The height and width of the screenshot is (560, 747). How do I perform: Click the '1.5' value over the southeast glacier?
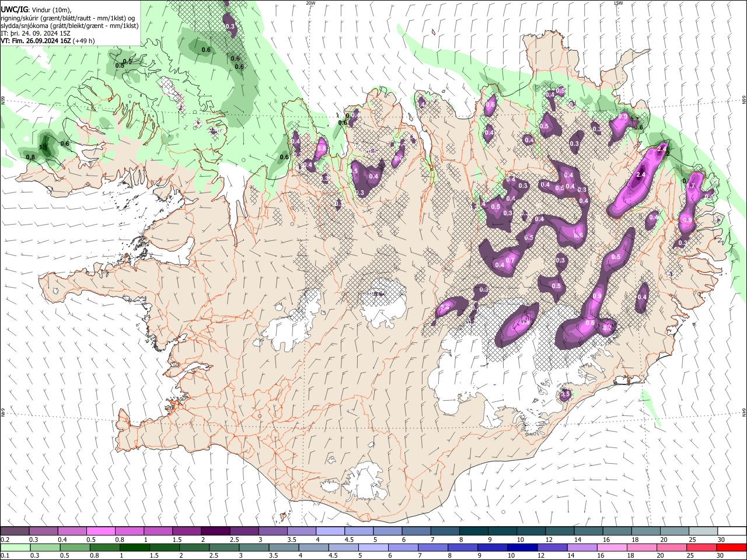(565, 394)
